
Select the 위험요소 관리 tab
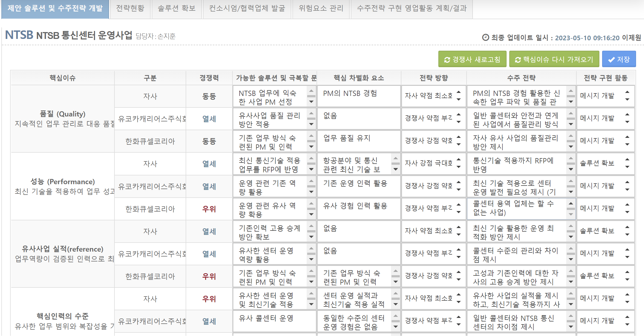321,9
